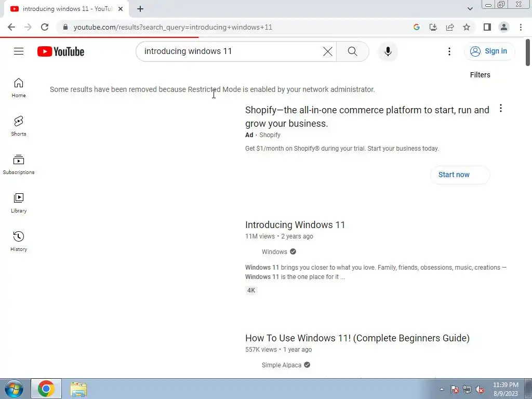Open the YouTube hamburger guide menu
Viewport: 532px width, 399px height.
[x=19, y=51]
